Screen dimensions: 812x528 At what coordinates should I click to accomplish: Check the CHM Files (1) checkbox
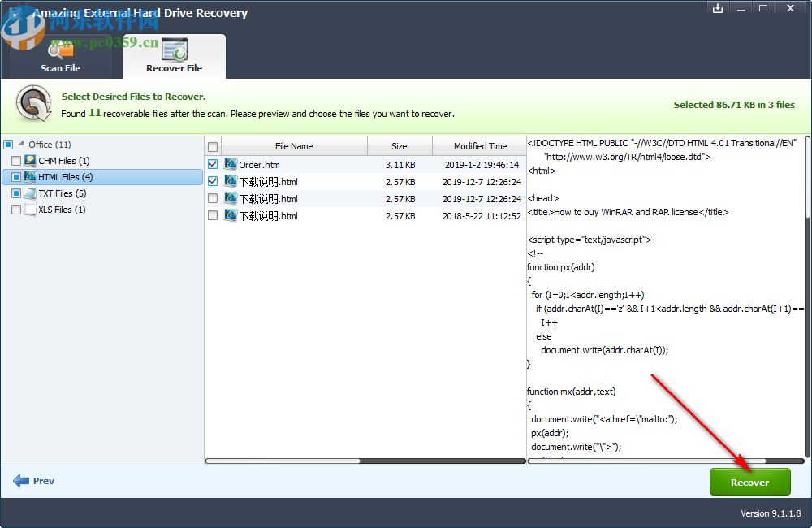coord(16,161)
